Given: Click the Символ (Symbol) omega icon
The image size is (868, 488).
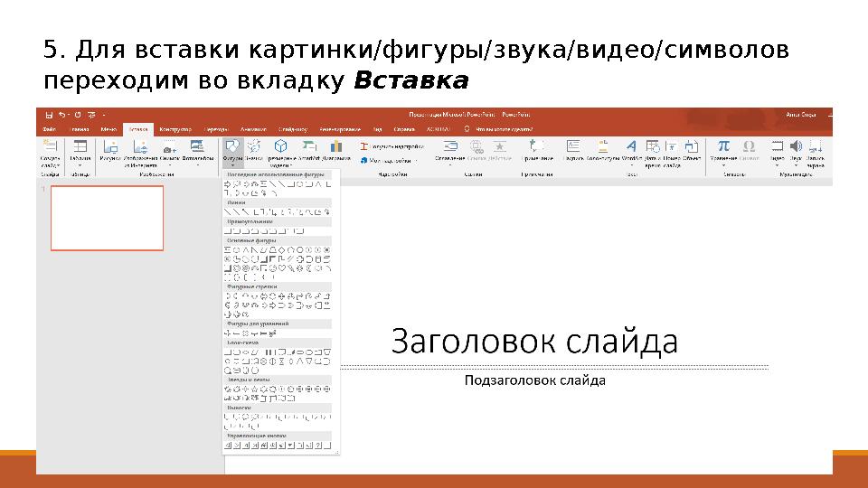Looking at the screenshot, I should (x=749, y=146).
